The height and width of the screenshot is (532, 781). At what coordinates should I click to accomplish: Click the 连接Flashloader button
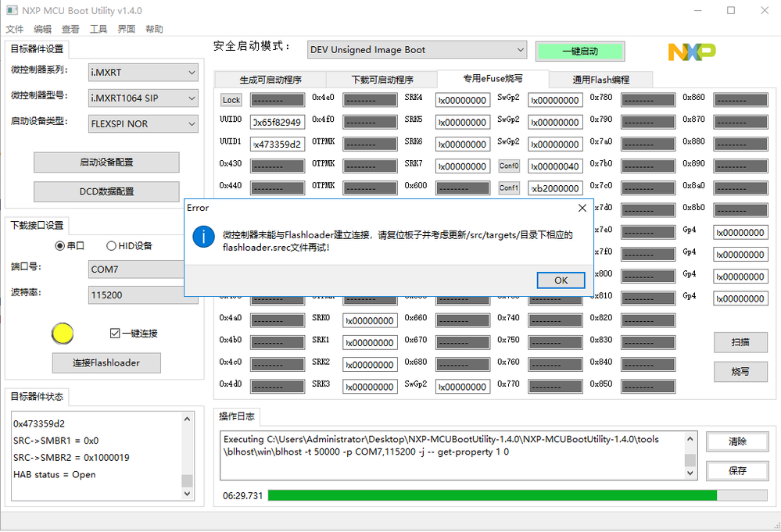tap(106, 362)
